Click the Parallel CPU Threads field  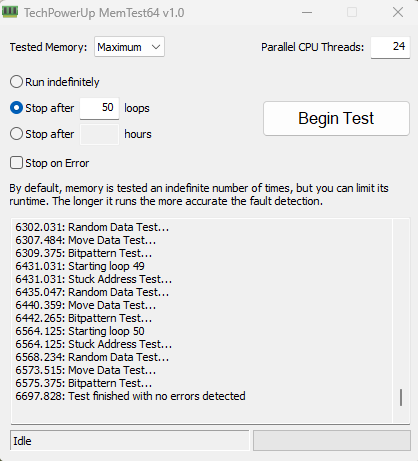[x=390, y=47]
